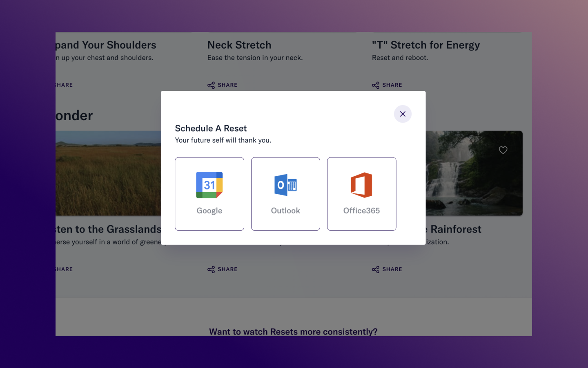Click the Office365 logo icon
The image size is (588, 368).
361,185
